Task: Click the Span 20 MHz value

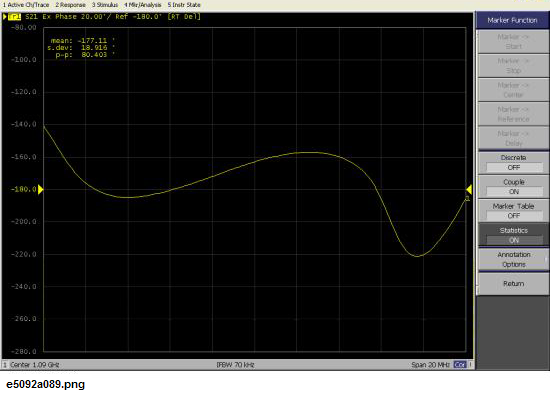Action: (430, 365)
